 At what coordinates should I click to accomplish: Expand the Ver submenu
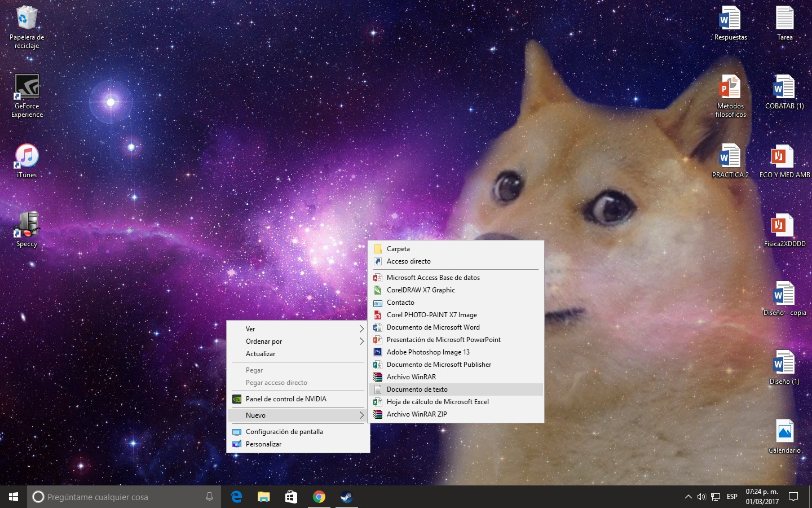[x=298, y=329]
